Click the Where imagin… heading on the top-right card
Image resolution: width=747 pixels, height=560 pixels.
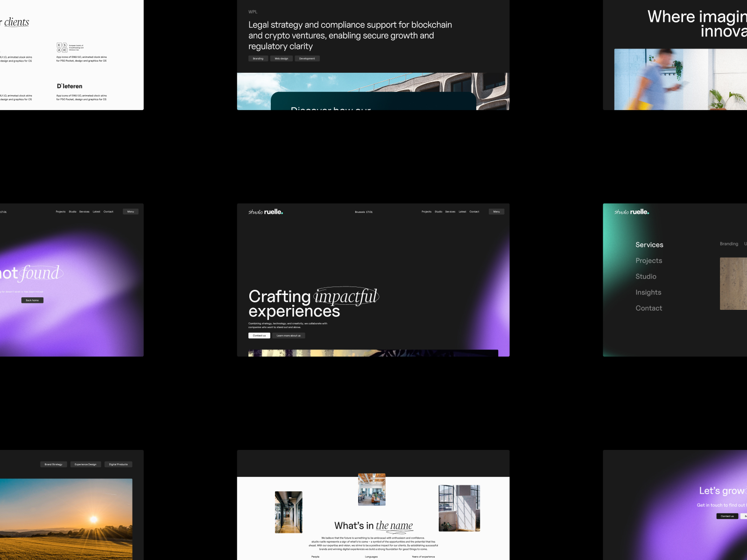pos(697,24)
